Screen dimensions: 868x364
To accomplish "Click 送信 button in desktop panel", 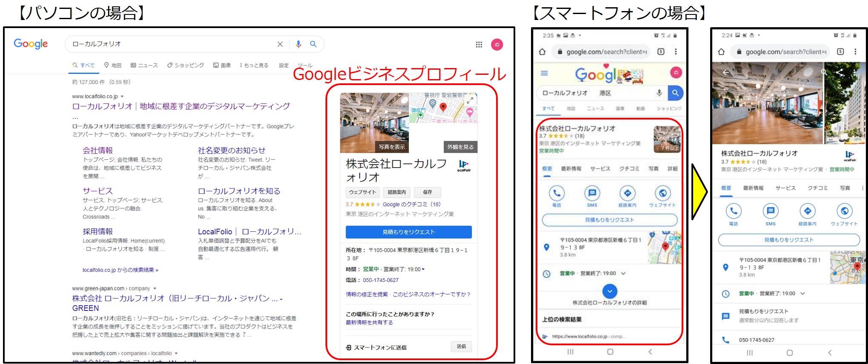I will pyautogui.click(x=461, y=347).
